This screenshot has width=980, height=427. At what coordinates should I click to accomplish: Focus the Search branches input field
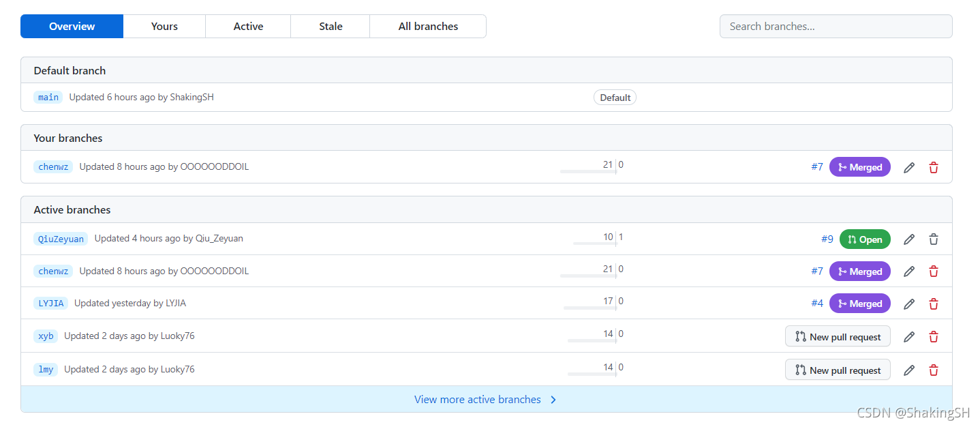[x=836, y=26]
